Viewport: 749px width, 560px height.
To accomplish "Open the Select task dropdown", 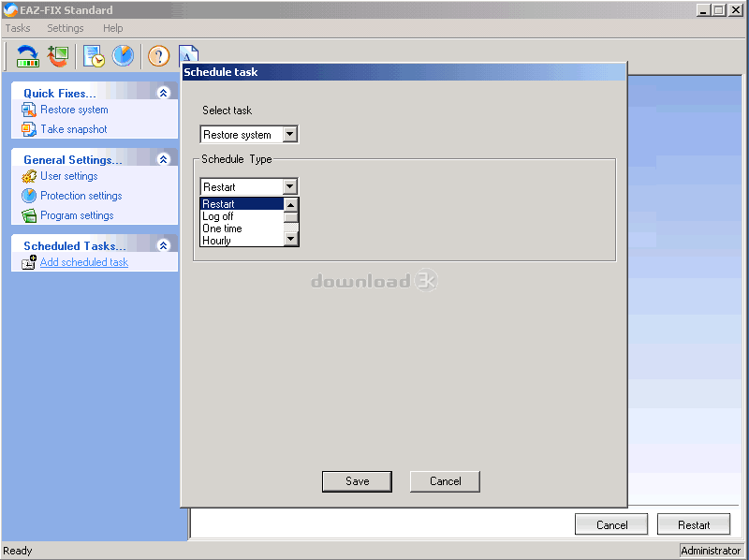I will pyautogui.click(x=289, y=135).
